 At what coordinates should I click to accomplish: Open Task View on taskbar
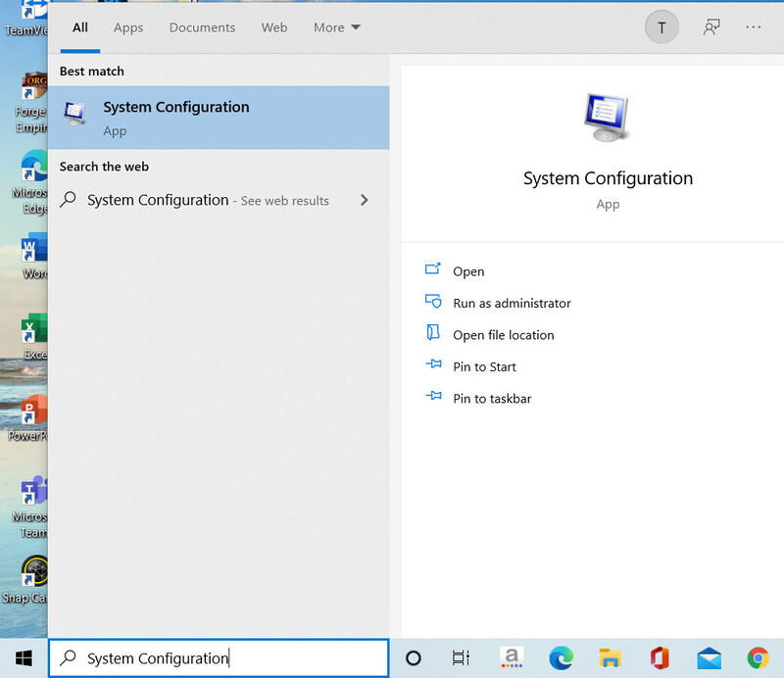click(x=461, y=658)
